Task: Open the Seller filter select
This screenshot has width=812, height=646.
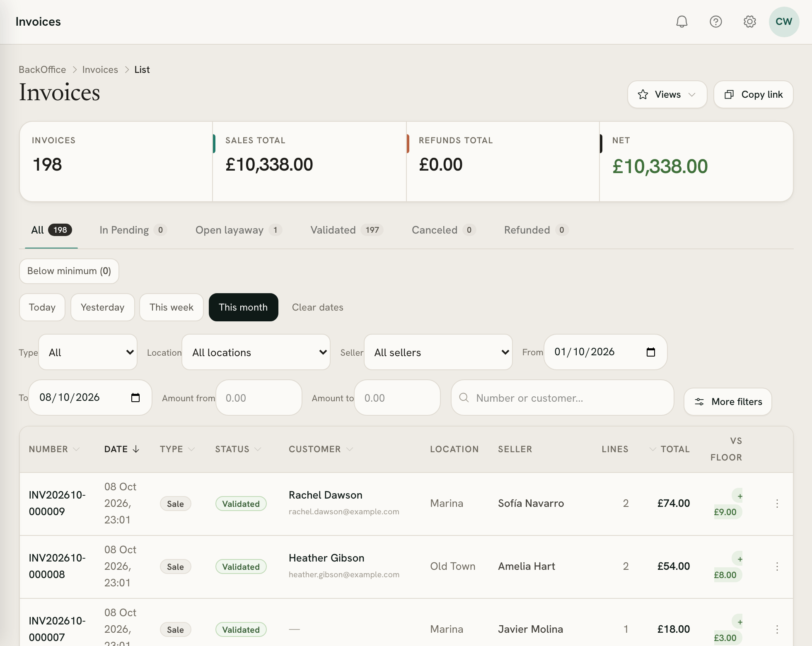Action: (x=438, y=352)
